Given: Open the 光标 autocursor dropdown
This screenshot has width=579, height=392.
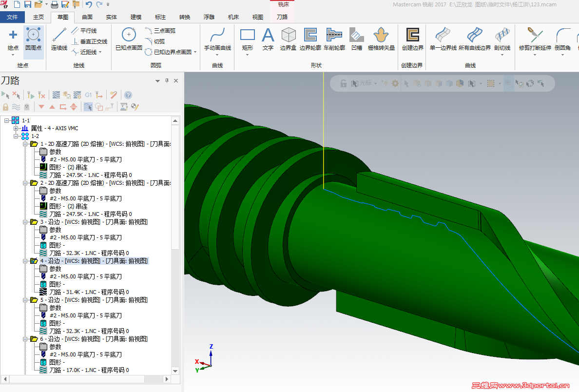Looking at the screenshot, I should coord(375,84).
